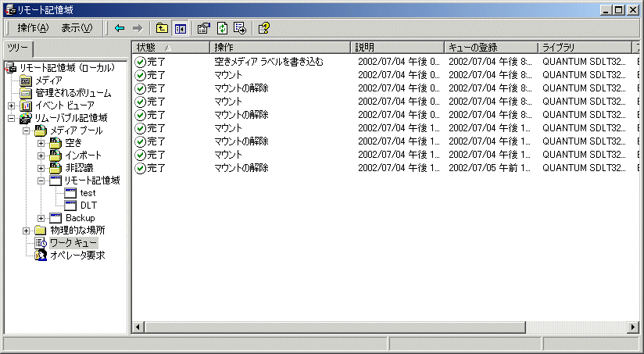Select the ワーク キュー icon

[41, 243]
